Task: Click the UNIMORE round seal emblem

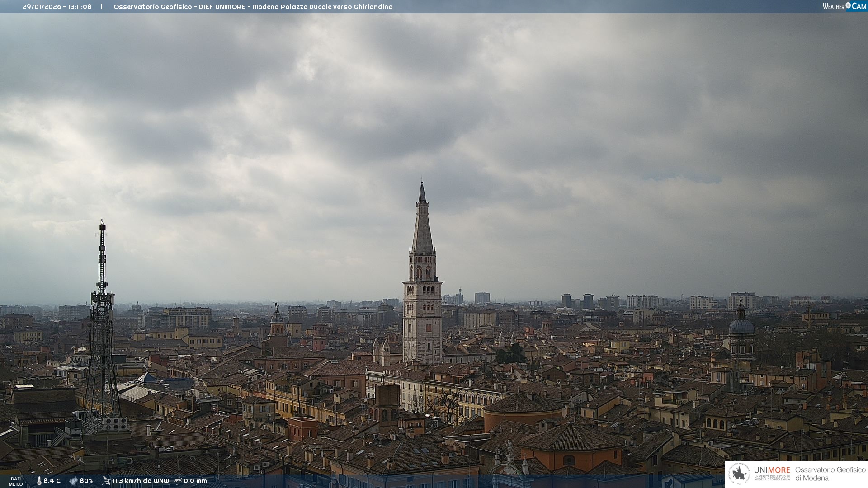Action: click(740, 474)
